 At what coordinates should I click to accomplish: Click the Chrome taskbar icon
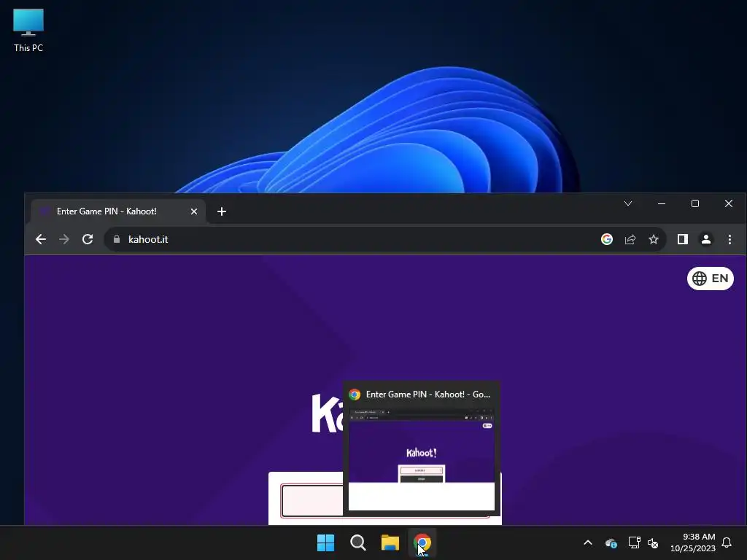tap(422, 542)
